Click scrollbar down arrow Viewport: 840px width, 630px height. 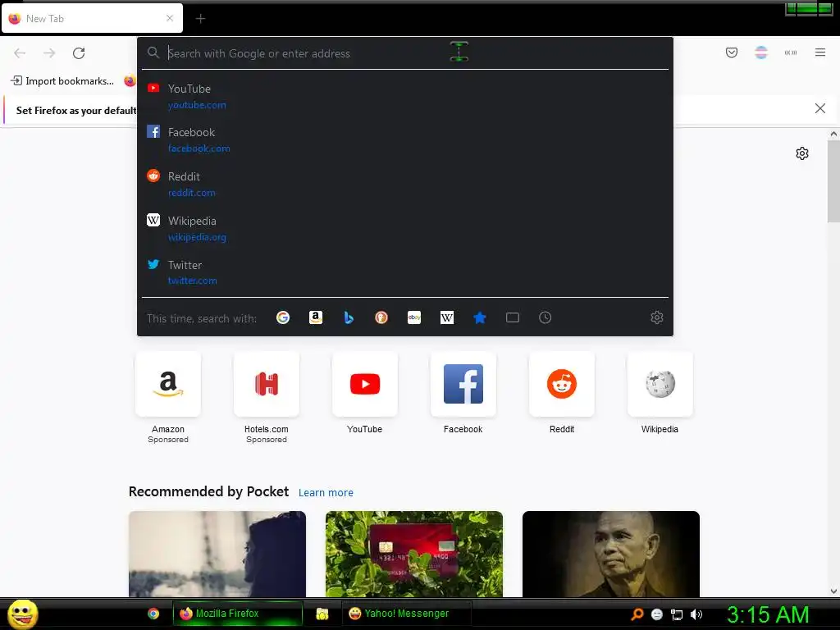point(833,591)
